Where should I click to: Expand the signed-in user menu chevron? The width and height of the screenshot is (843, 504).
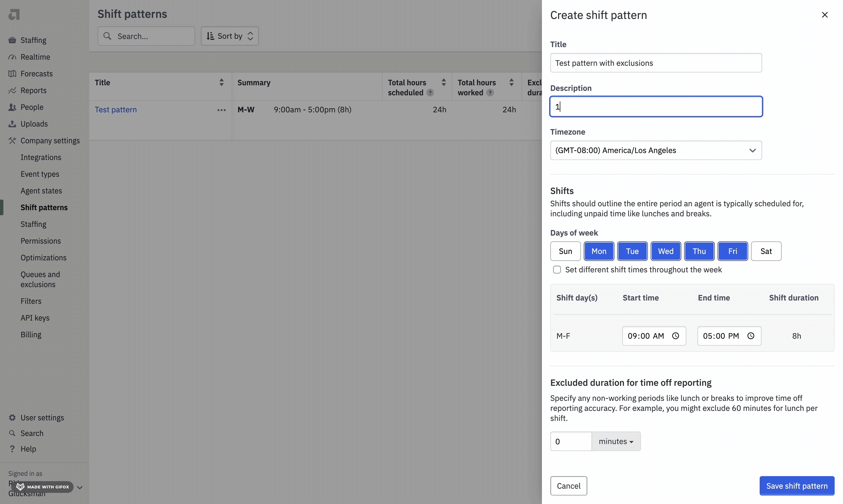click(x=80, y=487)
